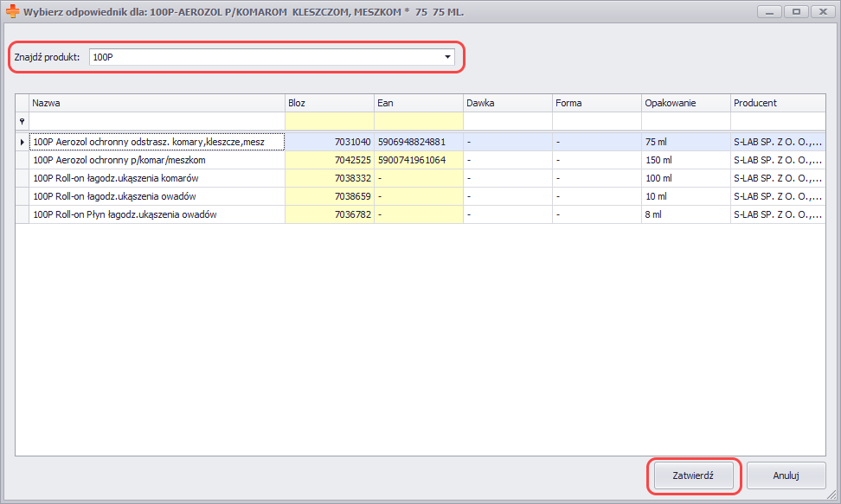
Task: Click the filter row pin icon
Action: [22, 122]
